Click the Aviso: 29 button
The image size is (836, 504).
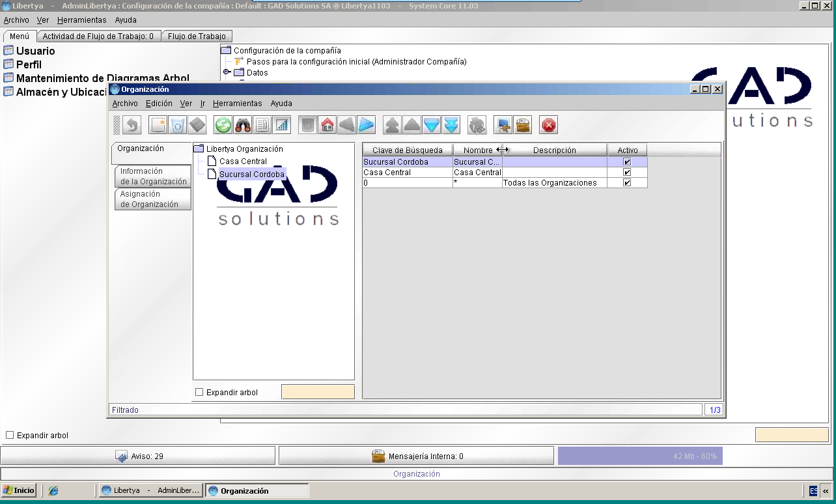[138, 456]
